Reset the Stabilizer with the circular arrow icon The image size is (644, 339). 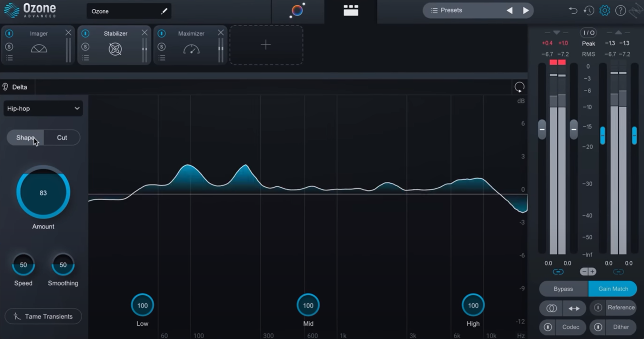(x=519, y=87)
